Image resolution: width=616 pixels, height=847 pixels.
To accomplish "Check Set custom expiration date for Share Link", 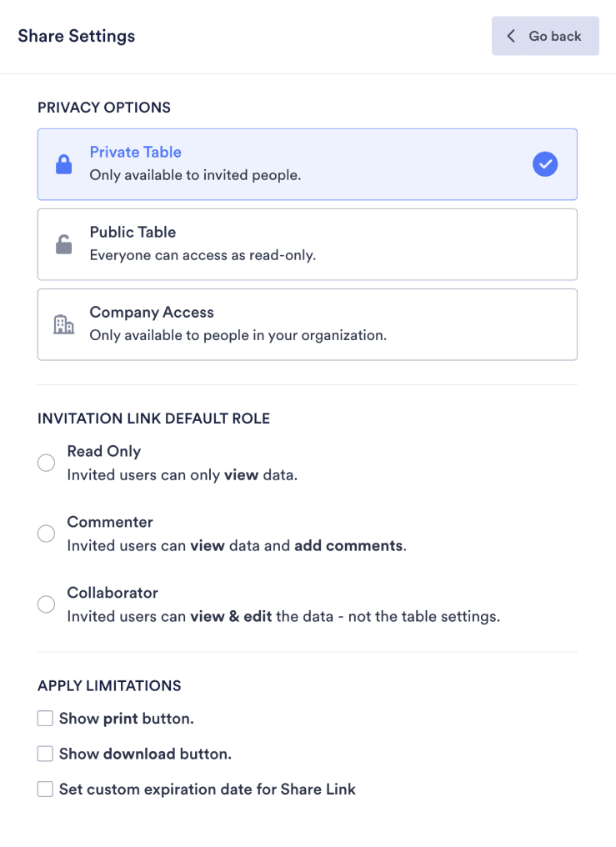I will (45, 789).
